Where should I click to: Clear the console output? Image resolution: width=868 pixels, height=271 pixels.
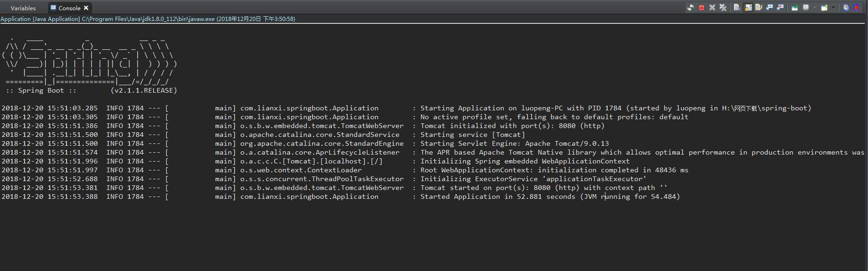click(x=737, y=7)
